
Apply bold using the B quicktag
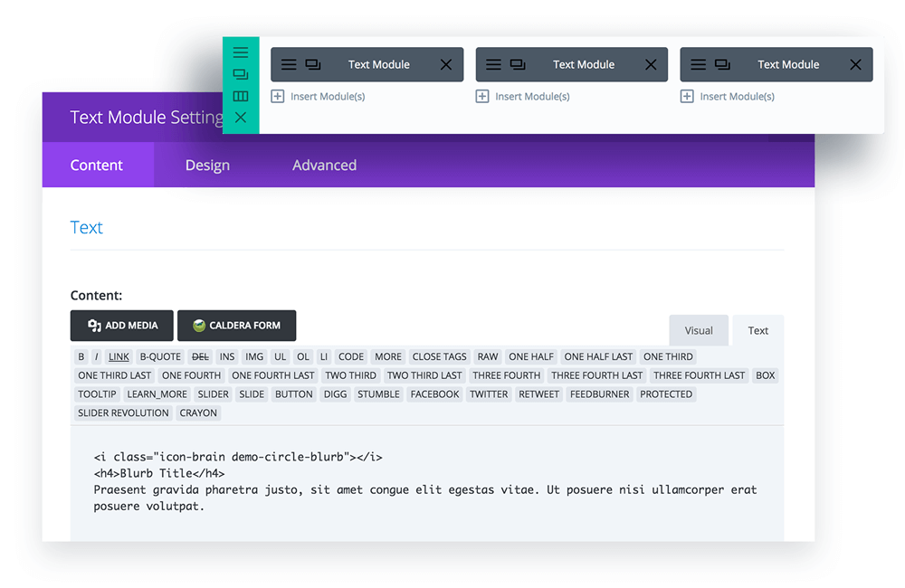click(81, 356)
